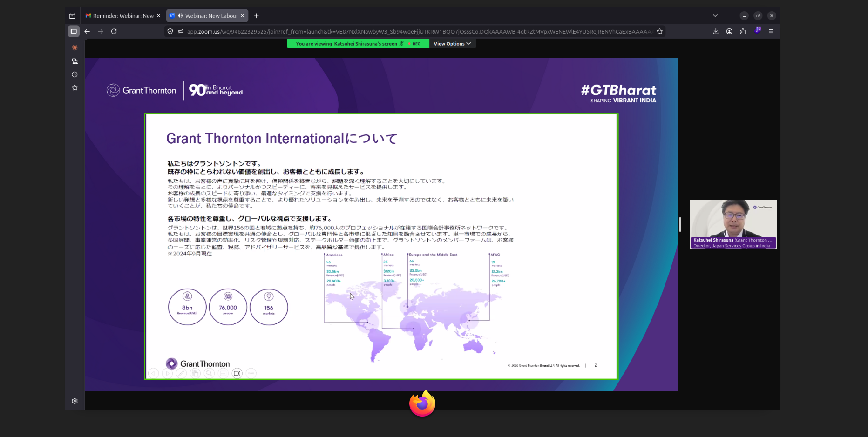Select the Webinar: New Labour Zoom tab
Viewport: 868px width, 437px height.
(x=207, y=16)
